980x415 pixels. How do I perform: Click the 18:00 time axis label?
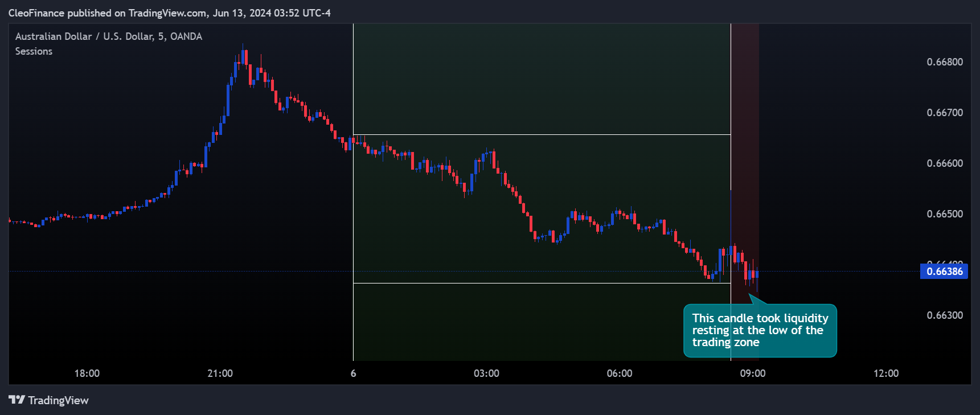point(87,373)
